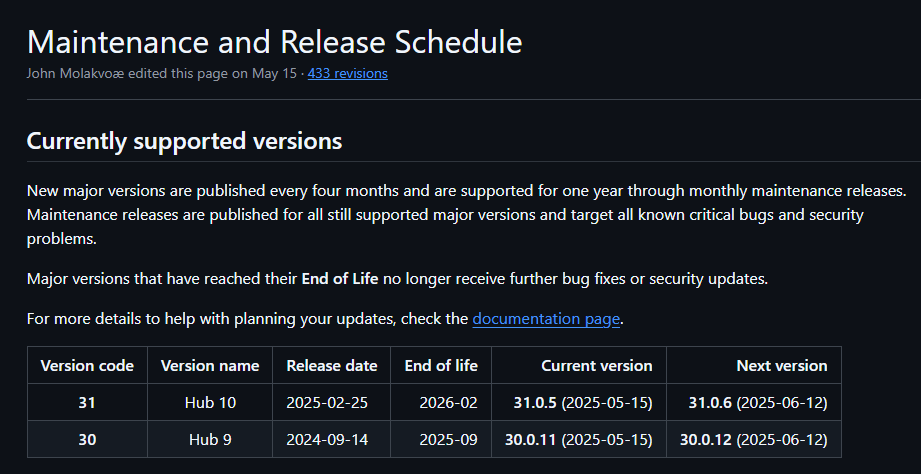Click version code 31 cell
The height and width of the screenshot is (474, 921).
(x=87, y=402)
